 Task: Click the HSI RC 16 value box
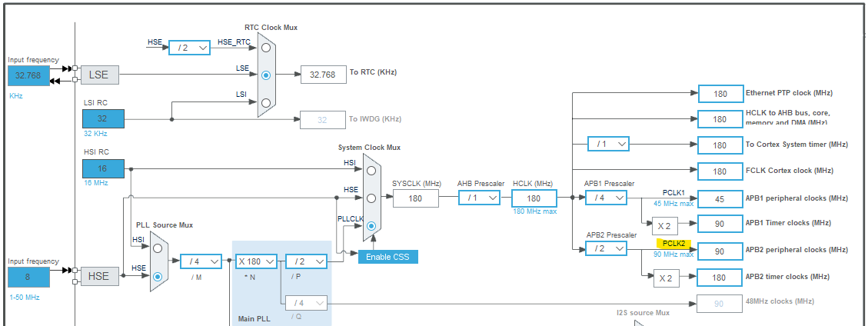[x=103, y=169]
